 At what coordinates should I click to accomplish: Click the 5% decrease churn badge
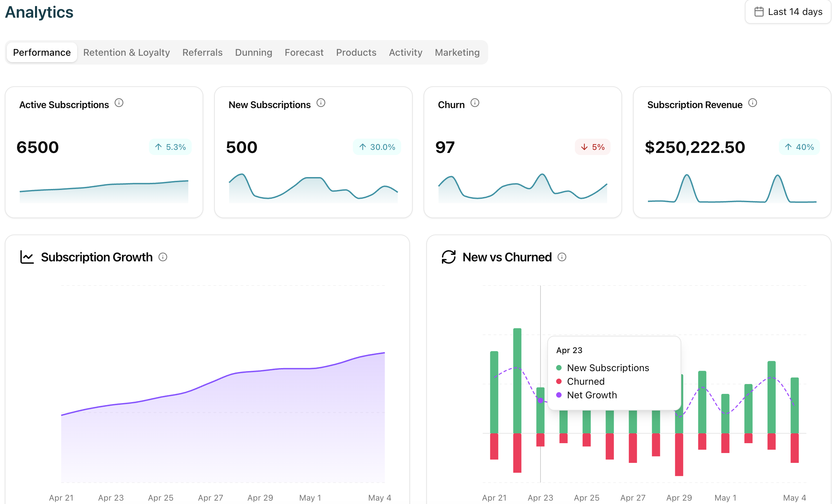click(593, 147)
